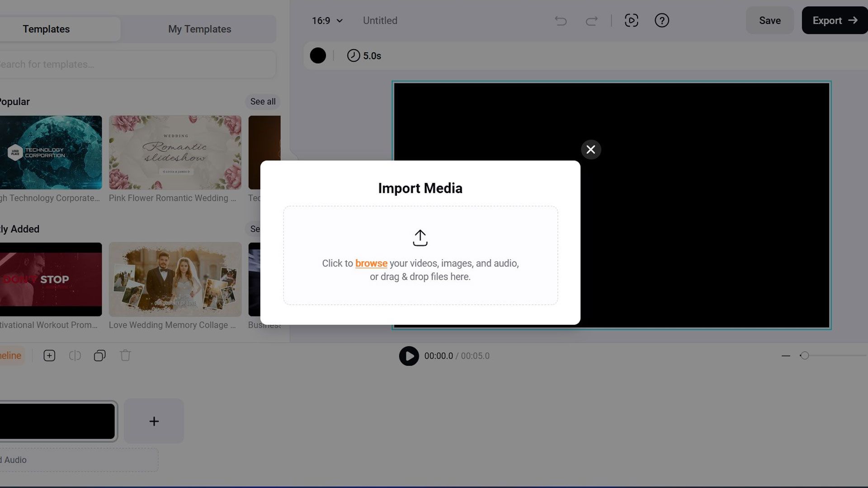Click the upload/import media icon
Viewport: 868px width, 488px height.
click(x=420, y=238)
